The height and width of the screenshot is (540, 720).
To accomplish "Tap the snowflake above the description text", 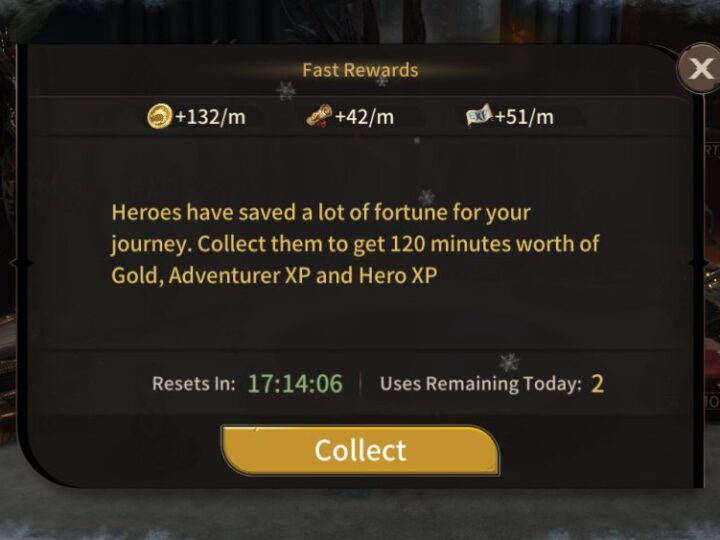I will coord(427,197).
